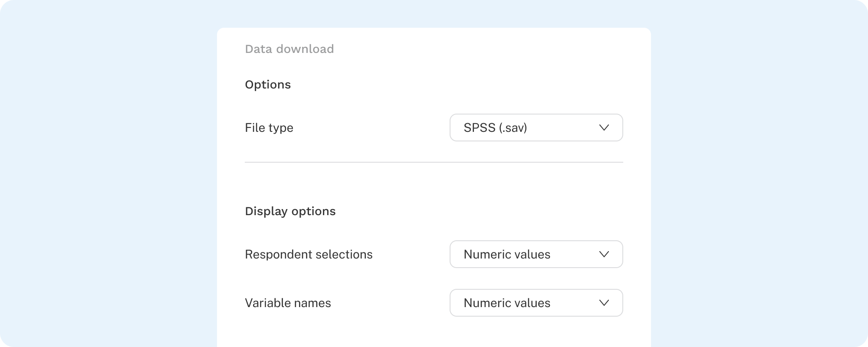
Task: Click the 'Data download' title
Action: [x=289, y=49]
